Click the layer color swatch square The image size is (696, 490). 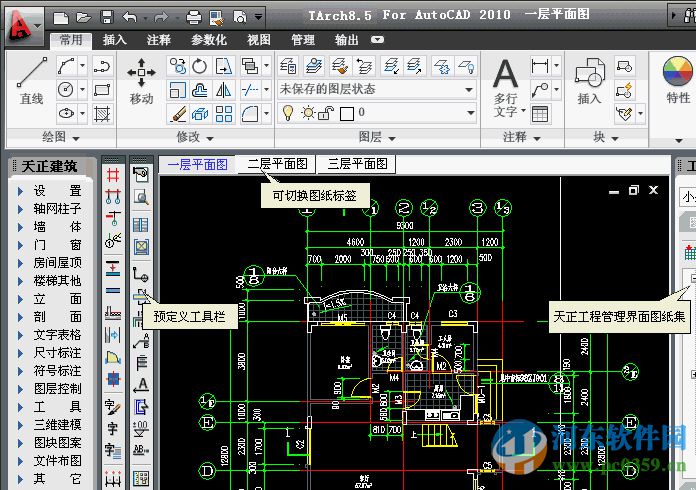(x=345, y=113)
